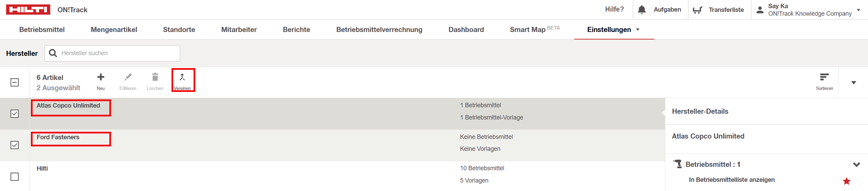
Task: Click the Neu plus icon
Action: pos(101,77)
